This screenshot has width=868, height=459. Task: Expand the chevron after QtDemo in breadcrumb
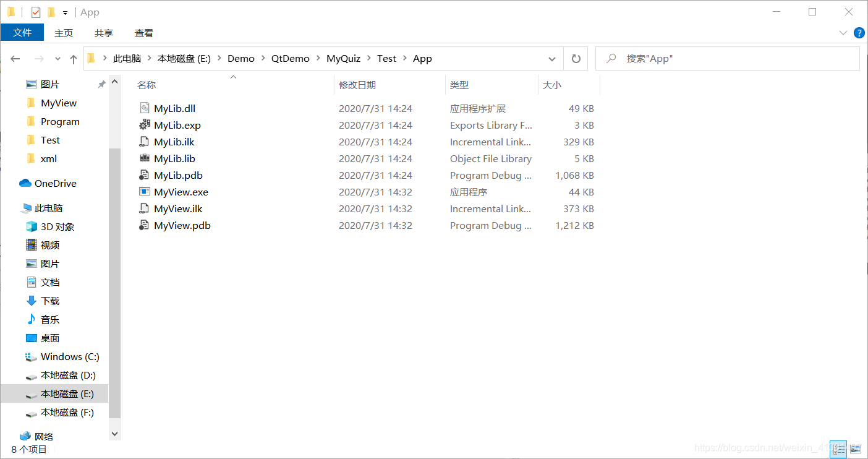pos(318,59)
